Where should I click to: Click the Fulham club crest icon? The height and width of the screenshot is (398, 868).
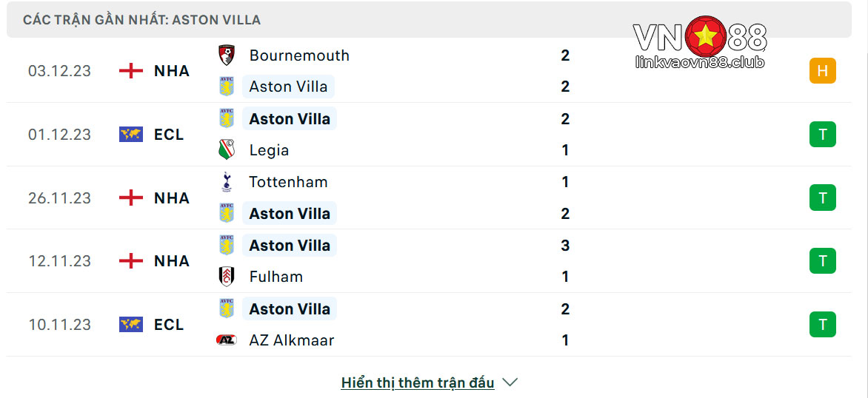tap(227, 277)
